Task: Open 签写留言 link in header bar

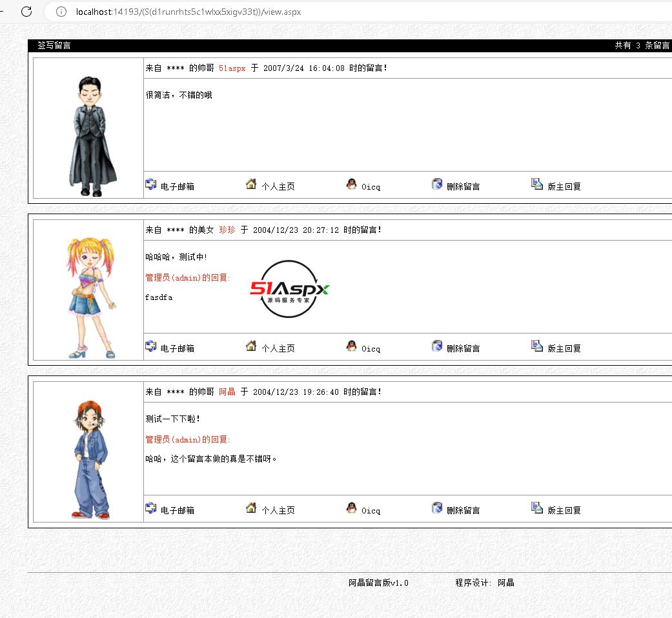Action: pos(54,46)
